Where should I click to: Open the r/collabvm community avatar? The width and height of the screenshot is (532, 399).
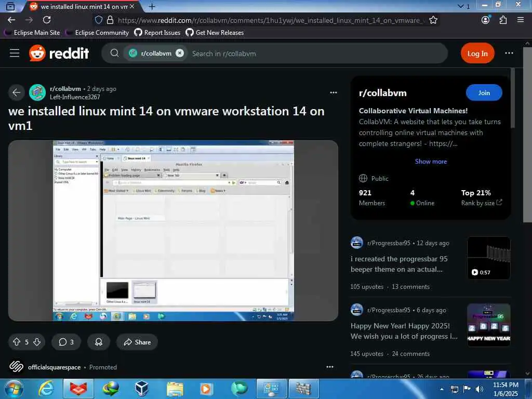pyautogui.click(x=37, y=92)
